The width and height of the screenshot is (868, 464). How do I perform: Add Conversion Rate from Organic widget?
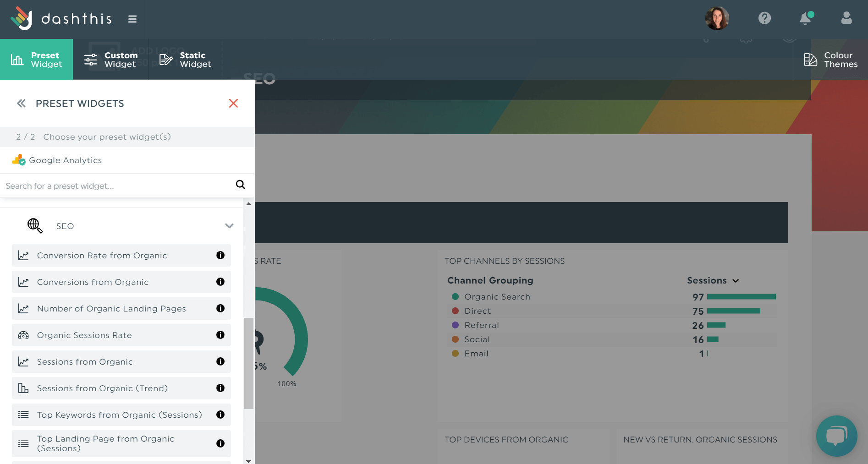[x=121, y=255]
